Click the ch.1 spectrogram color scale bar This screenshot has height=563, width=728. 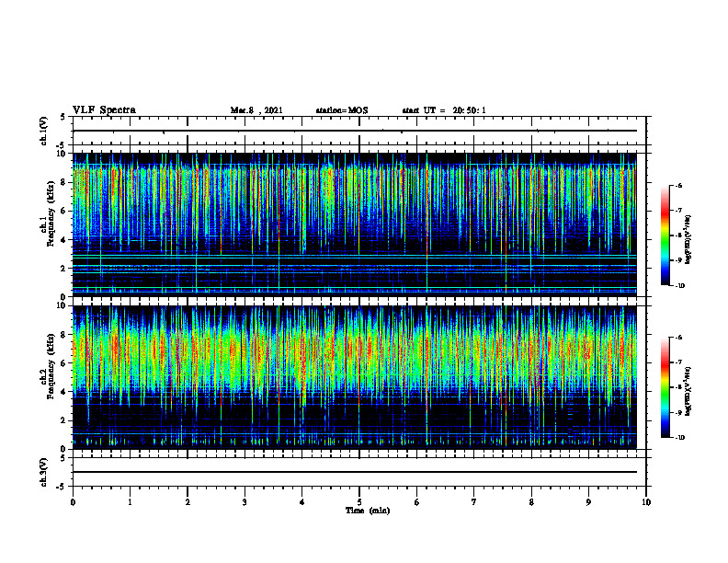665,236
